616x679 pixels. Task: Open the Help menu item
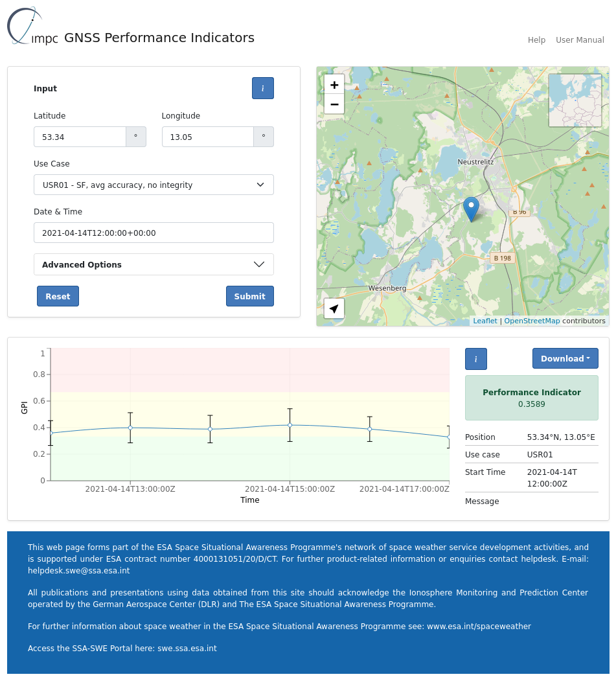pyautogui.click(x=536, y=40)
